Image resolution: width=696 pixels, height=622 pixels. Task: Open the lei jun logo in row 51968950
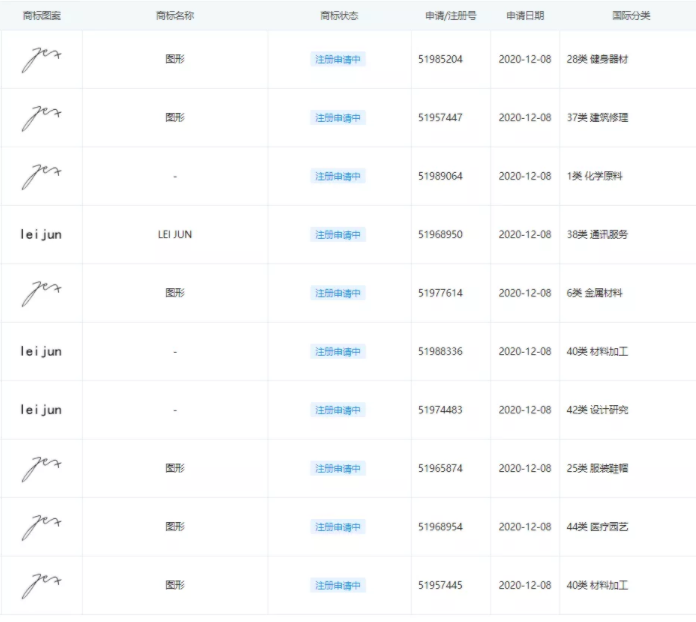(41, 235)
